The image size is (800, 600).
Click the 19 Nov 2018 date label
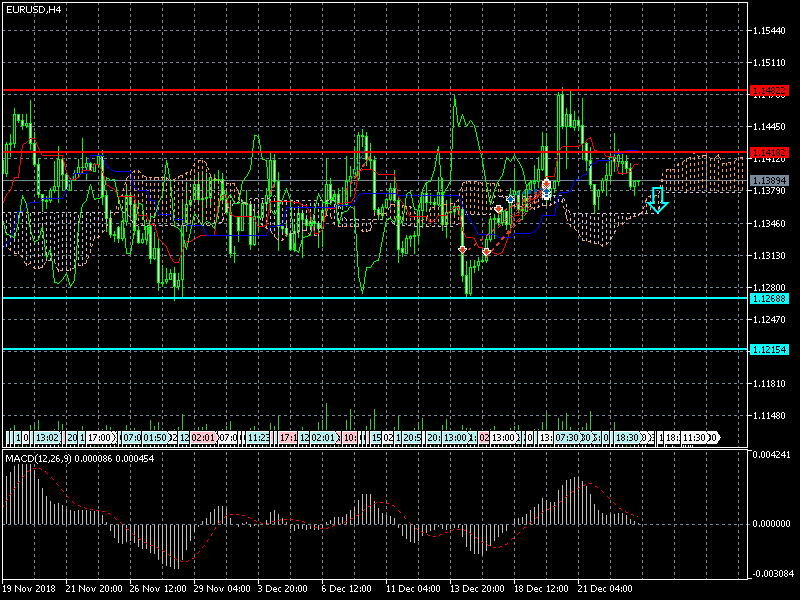click(30, 588)
